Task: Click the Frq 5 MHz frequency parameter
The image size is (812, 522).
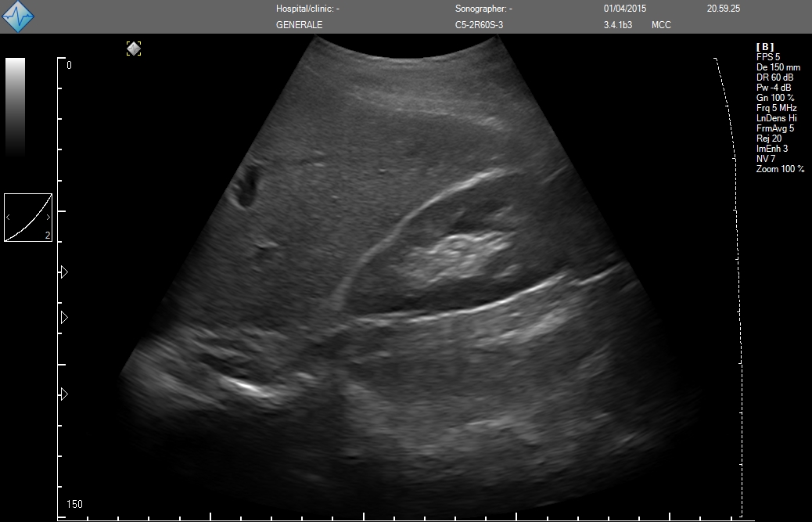Action: (776, 108)
